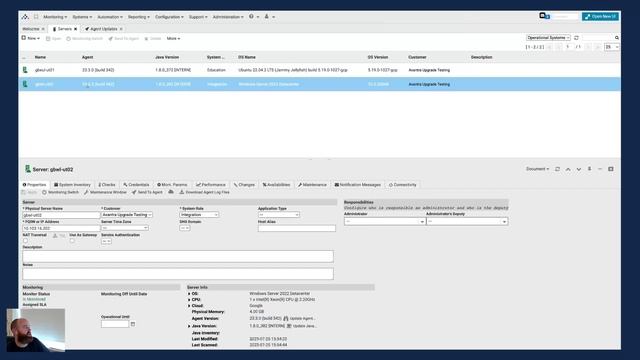
Task: Click Maintenance Window in the Properties toolbar
Action: (105, 192)
